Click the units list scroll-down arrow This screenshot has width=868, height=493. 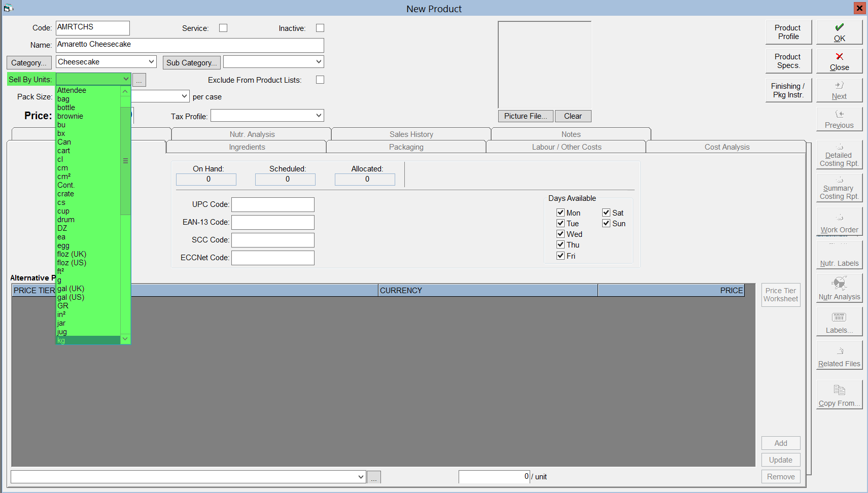(x=125, y=339)
